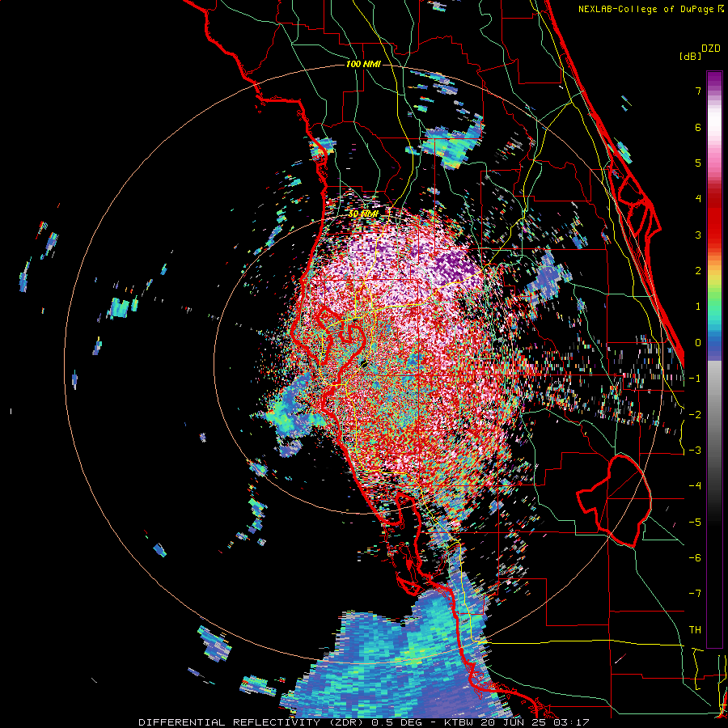The width and height of the screenshot is (728, 728).
Task: Click the 100 NMI range ring label
Action: coord(363,64)
